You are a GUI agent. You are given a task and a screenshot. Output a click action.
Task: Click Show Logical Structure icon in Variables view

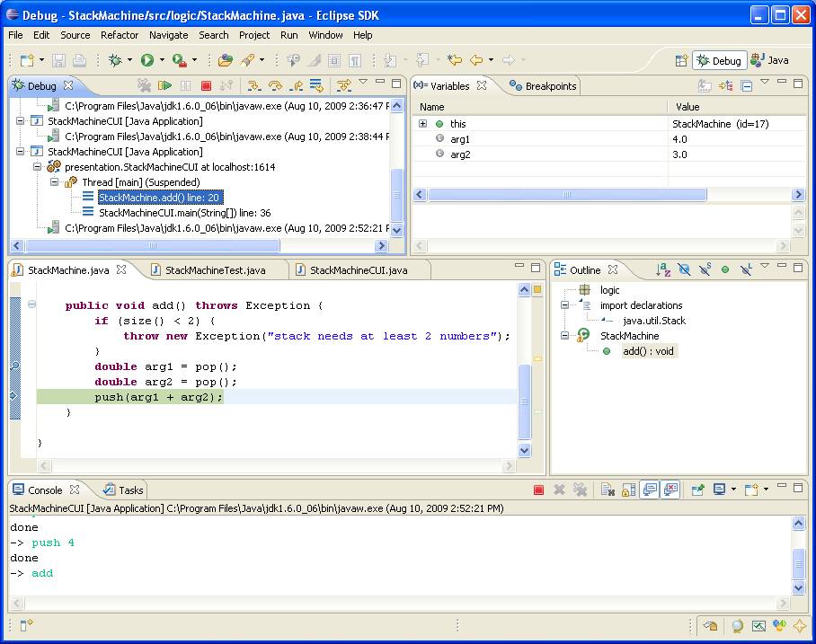point(726,86)
